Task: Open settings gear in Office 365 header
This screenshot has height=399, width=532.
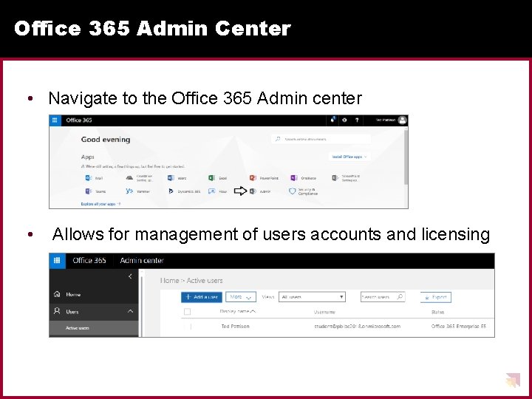Action: coord(344,120)
